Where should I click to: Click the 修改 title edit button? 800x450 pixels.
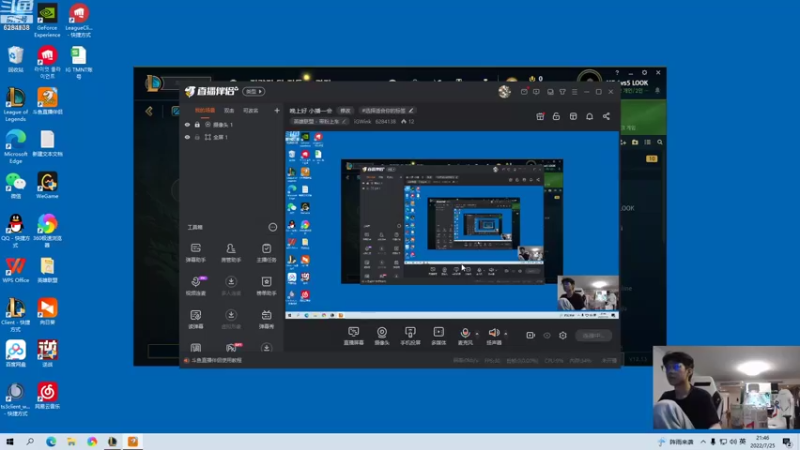tap(345, 111)
